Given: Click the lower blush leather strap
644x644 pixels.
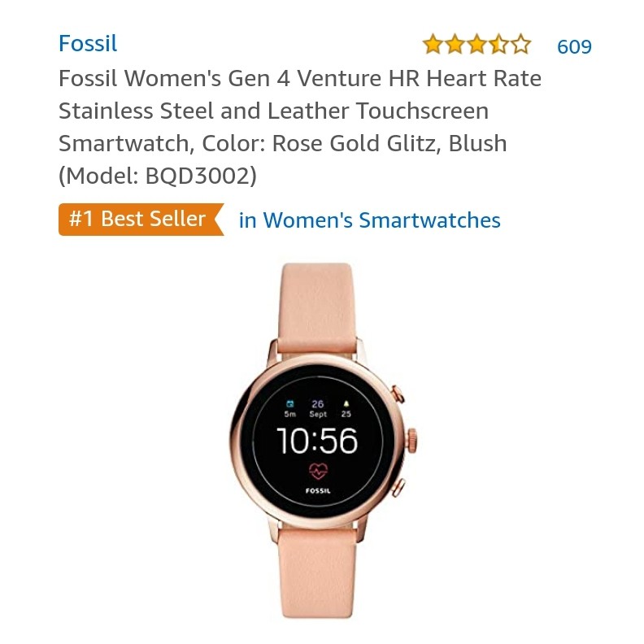Looking at the screenshot, I should click(x=317, y=573).
